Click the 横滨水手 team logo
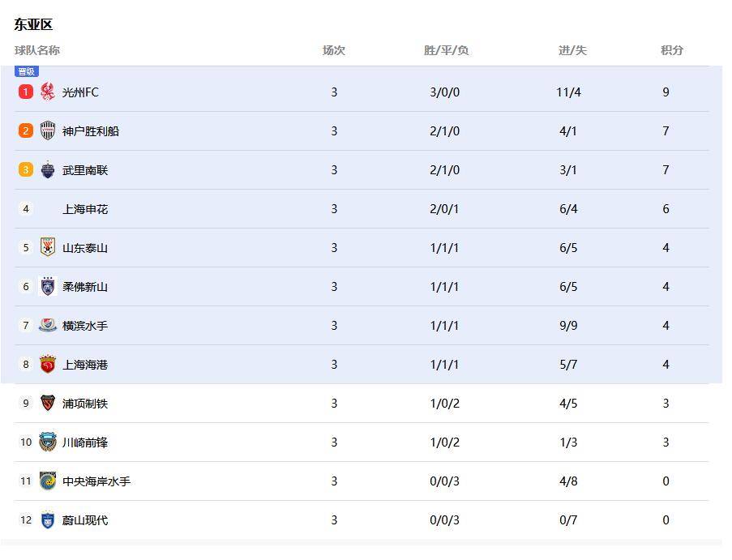732x560 pixels. (x=48, y=325)
